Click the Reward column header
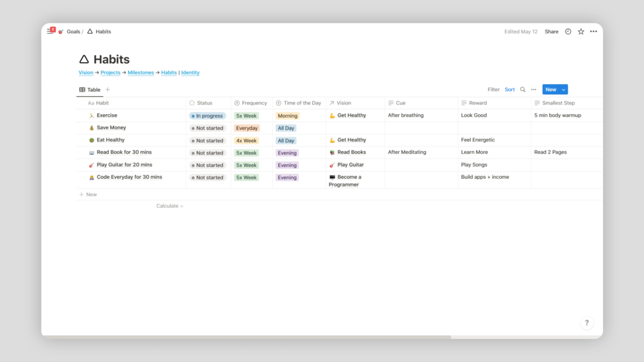Viewport: 644px width, 362px height. pos(495,103)
